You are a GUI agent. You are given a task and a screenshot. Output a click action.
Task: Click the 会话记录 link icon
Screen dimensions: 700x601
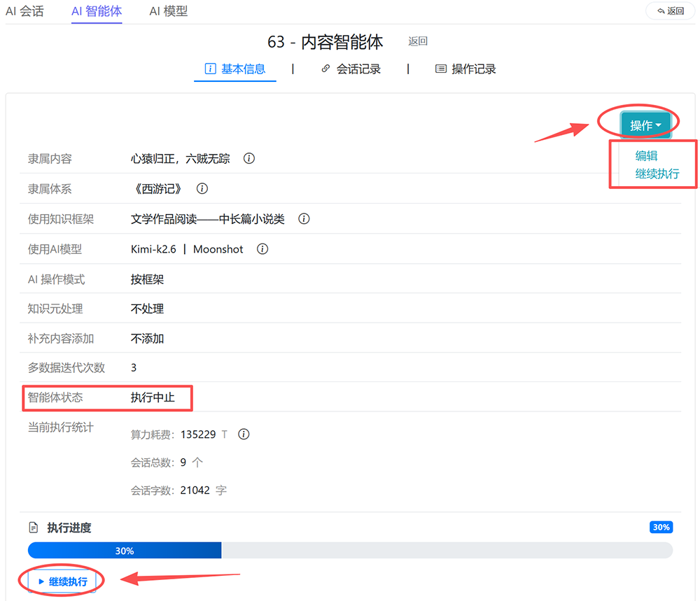point(326,69)
